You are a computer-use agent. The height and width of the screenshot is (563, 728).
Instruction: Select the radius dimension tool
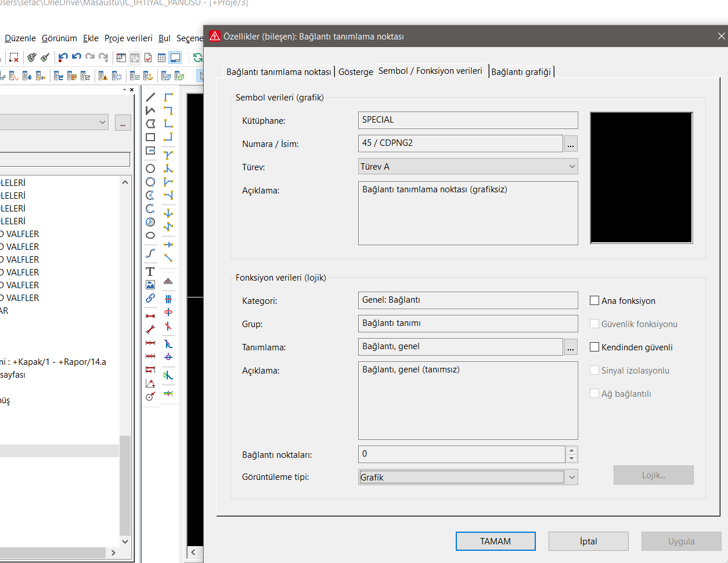[x=150, y=396]
